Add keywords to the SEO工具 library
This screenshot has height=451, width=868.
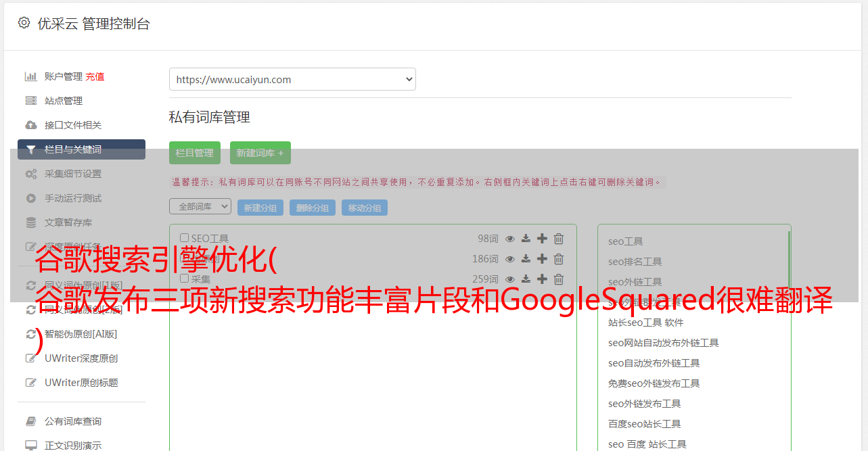tap(542, 238)
